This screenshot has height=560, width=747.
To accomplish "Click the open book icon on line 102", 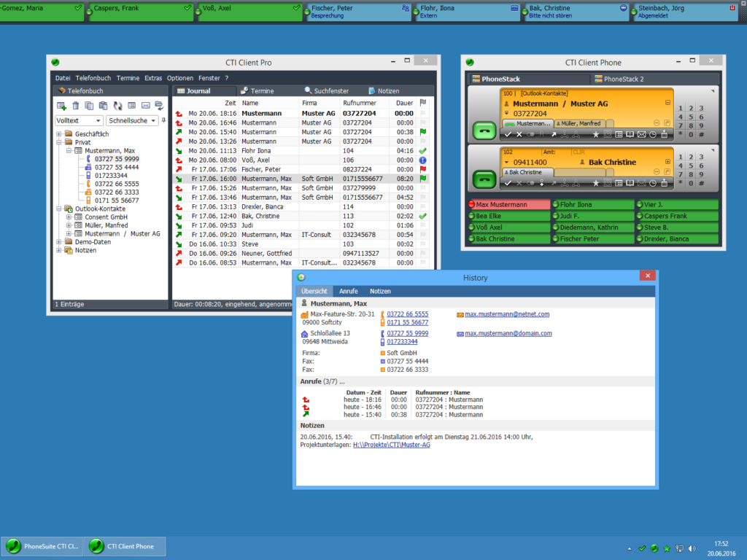I will coord(630,184).
